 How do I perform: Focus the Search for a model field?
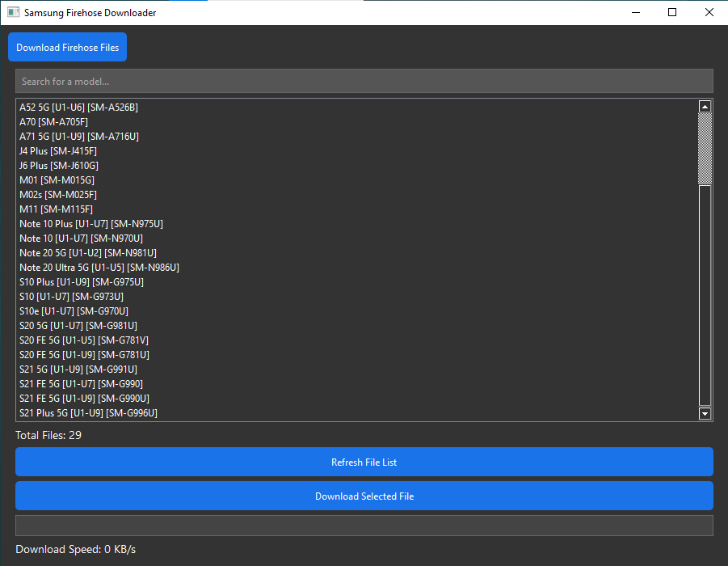(364, 82)
